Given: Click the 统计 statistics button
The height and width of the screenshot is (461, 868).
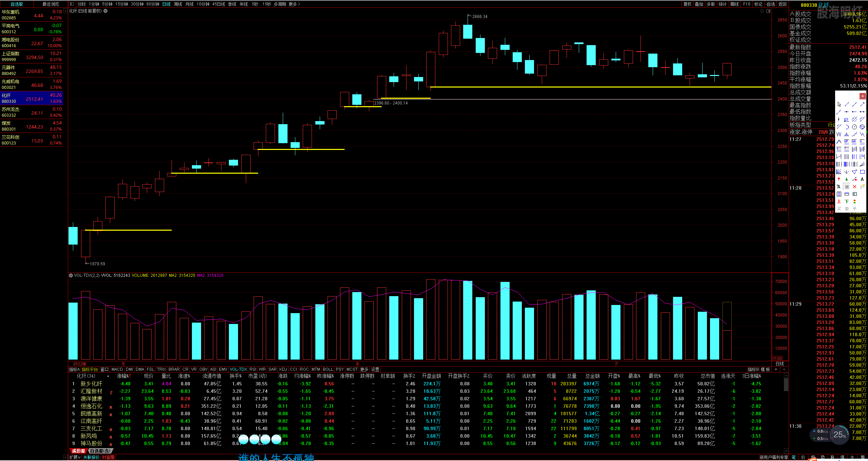Looking at the screenshot, I should (723, 4).
